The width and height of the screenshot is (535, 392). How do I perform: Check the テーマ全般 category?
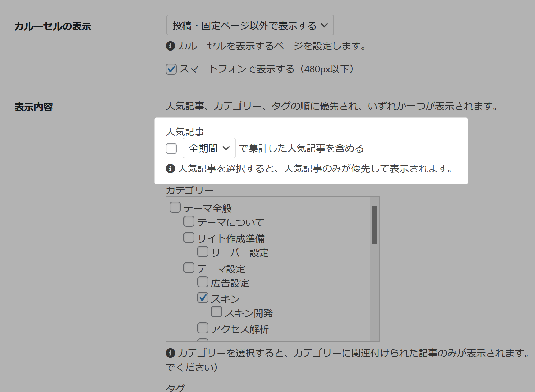[x=175, y=207]
